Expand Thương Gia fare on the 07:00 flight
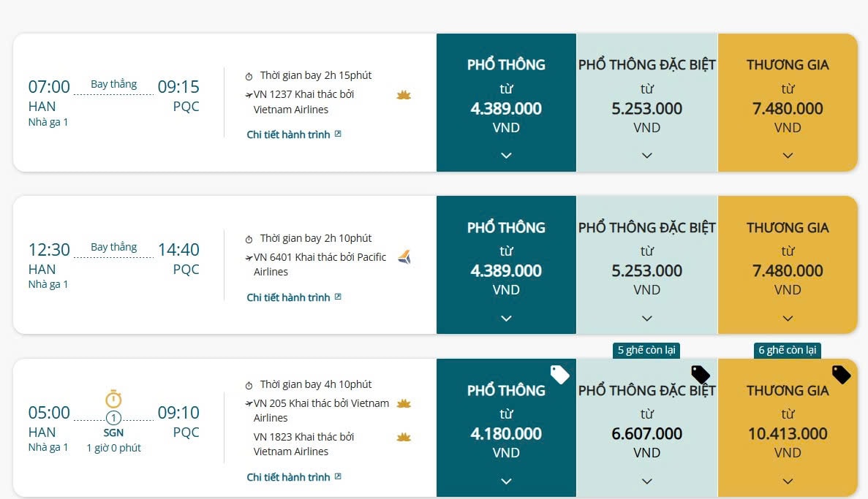868x499 pixels. pyautogui.click(x=788, y=155)
